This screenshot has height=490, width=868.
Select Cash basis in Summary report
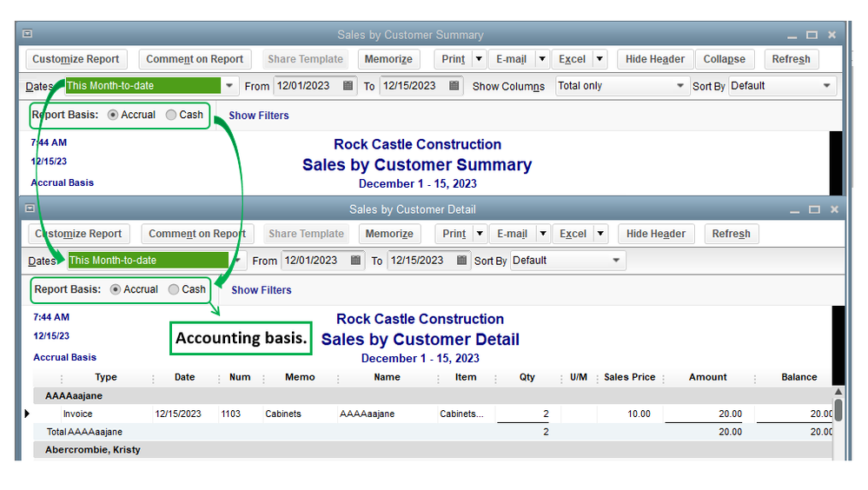coord(171,115)
